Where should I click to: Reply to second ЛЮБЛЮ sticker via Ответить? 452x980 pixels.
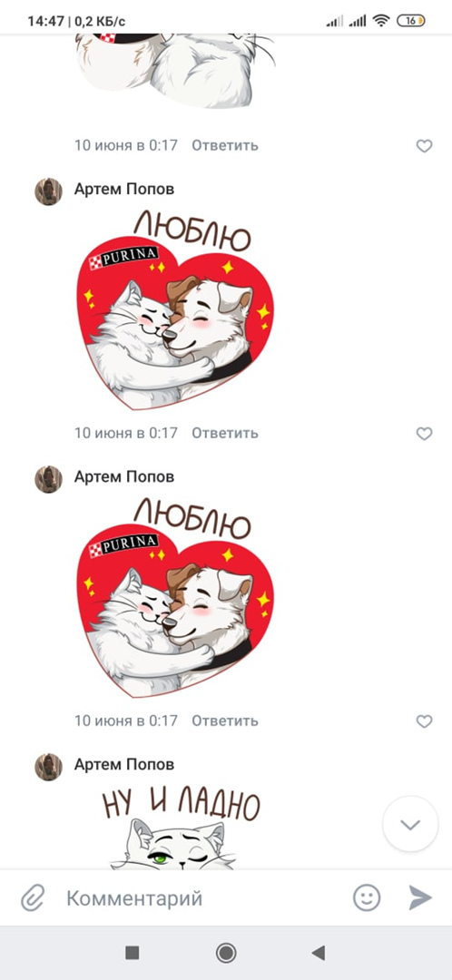click(x=224, y=720)
